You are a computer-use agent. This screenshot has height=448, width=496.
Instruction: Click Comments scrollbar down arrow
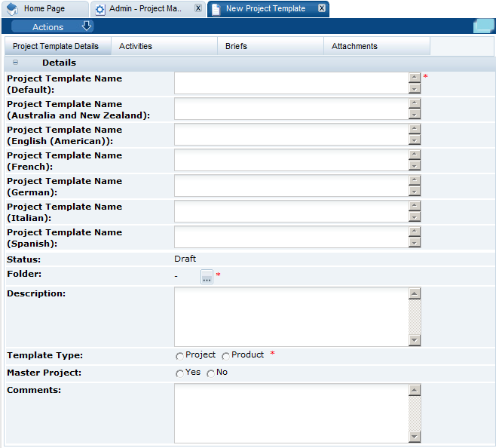point(415,437)
